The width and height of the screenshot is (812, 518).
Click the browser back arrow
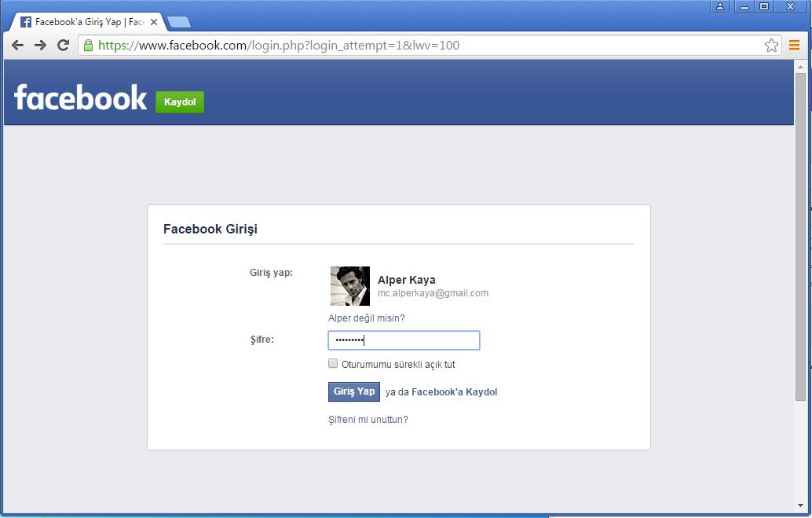(17, 46)
